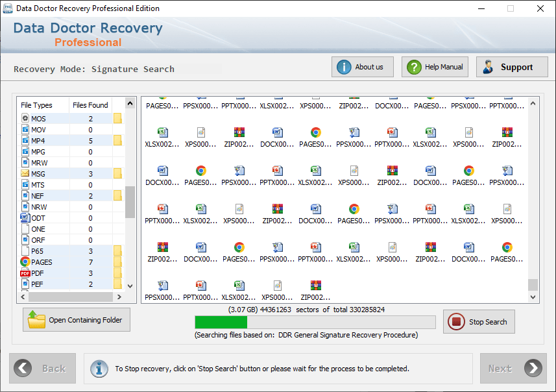Click the search progress bar

(x=315, y=322)
